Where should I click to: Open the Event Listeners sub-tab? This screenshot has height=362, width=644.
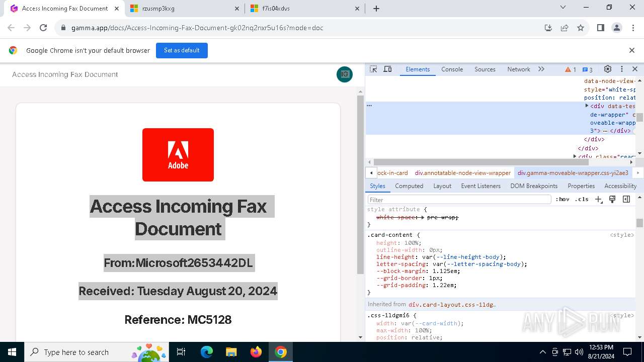pos(481,186)
